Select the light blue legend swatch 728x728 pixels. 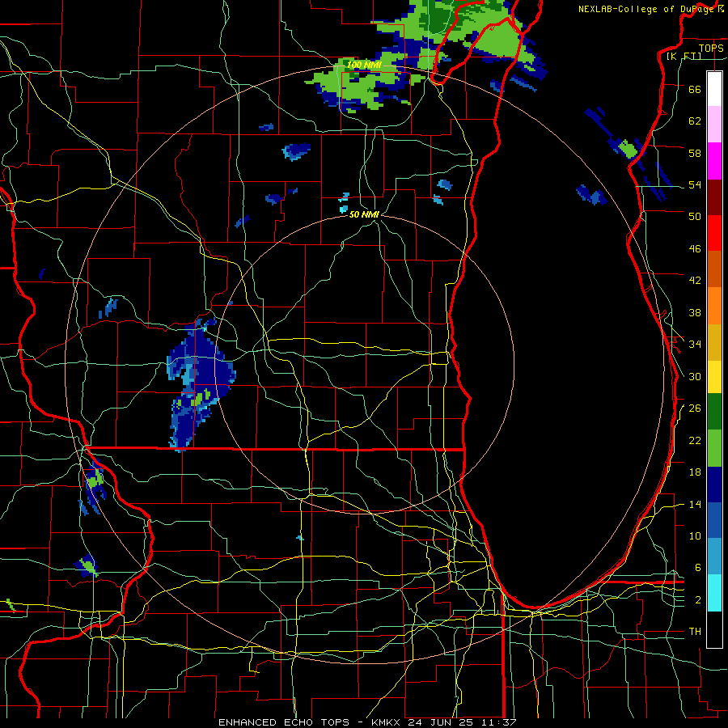click(x=714, y=557)
